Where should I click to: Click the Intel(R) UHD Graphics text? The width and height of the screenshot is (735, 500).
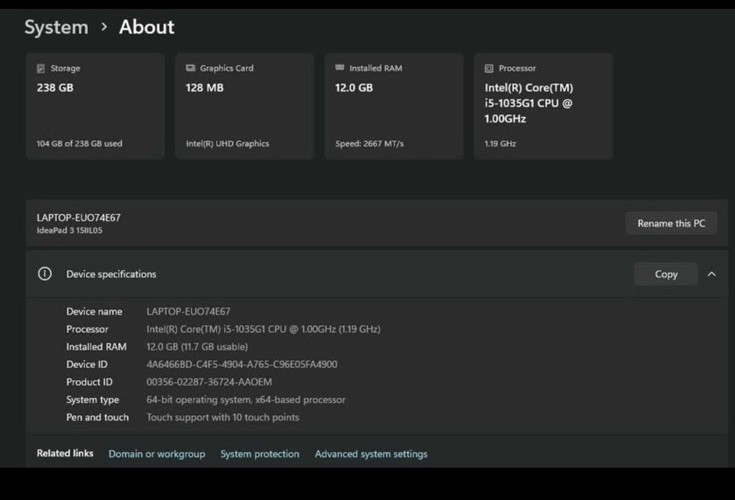point(227,143)
